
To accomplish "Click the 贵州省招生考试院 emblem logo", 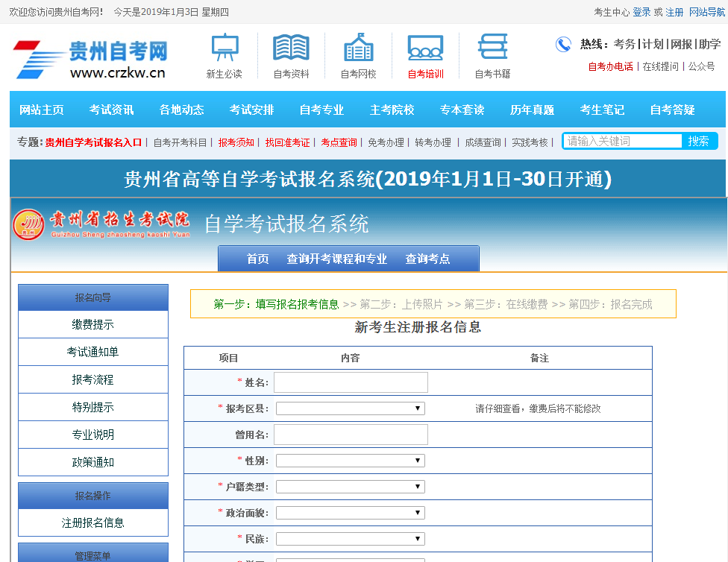I will (29, 224).
